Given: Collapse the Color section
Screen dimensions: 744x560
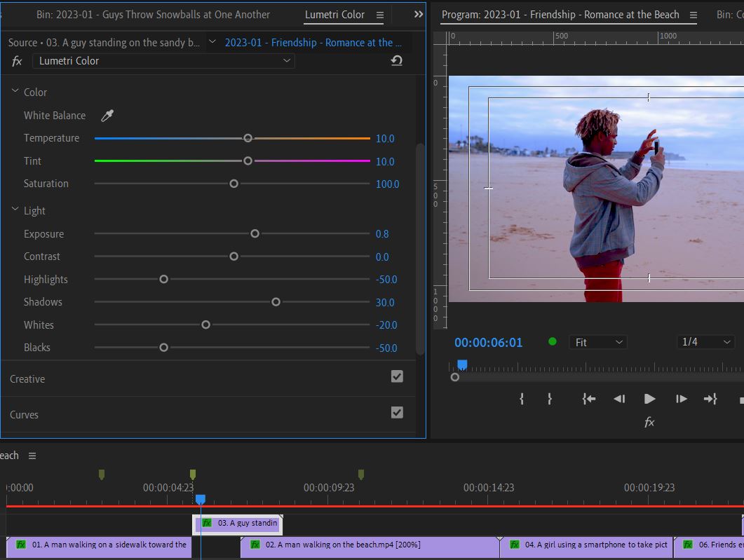Looking at the screenshot, I should click(x=15, y=90).
